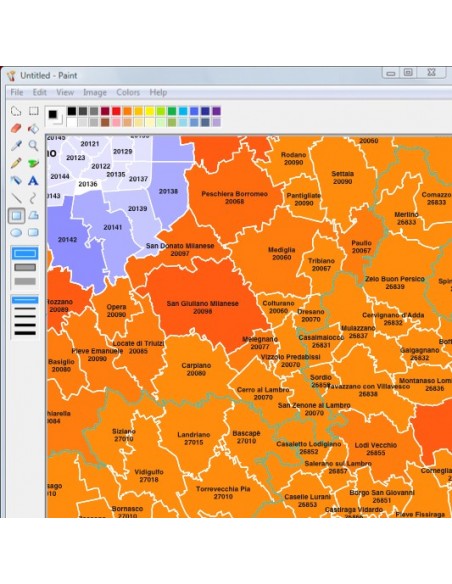Click the Mediglia 20060 map label
452x584 pixels.
pyautogui.click(x=281, y=253)
